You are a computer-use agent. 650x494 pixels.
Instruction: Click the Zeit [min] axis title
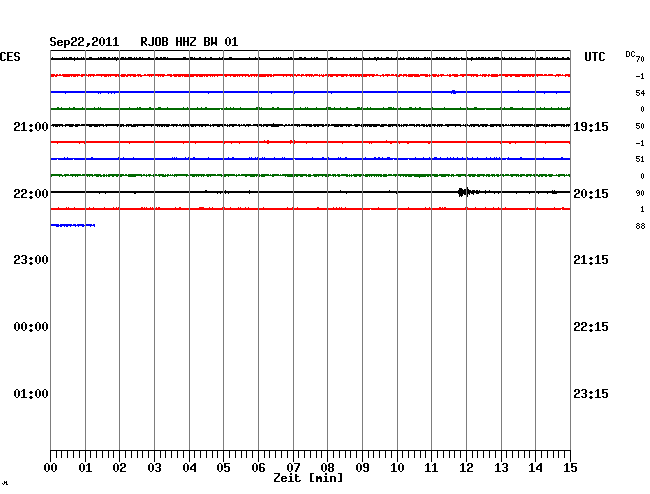click(x=308, y=478)
